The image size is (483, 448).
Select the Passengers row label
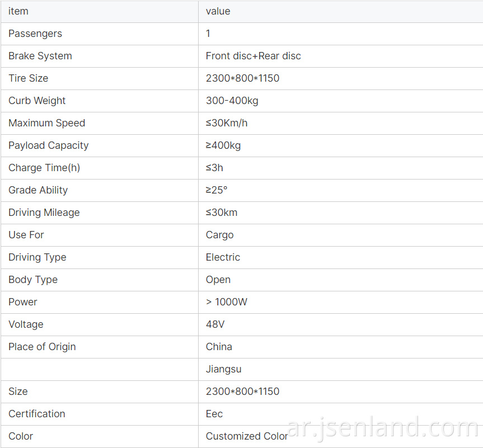[35, 34]
